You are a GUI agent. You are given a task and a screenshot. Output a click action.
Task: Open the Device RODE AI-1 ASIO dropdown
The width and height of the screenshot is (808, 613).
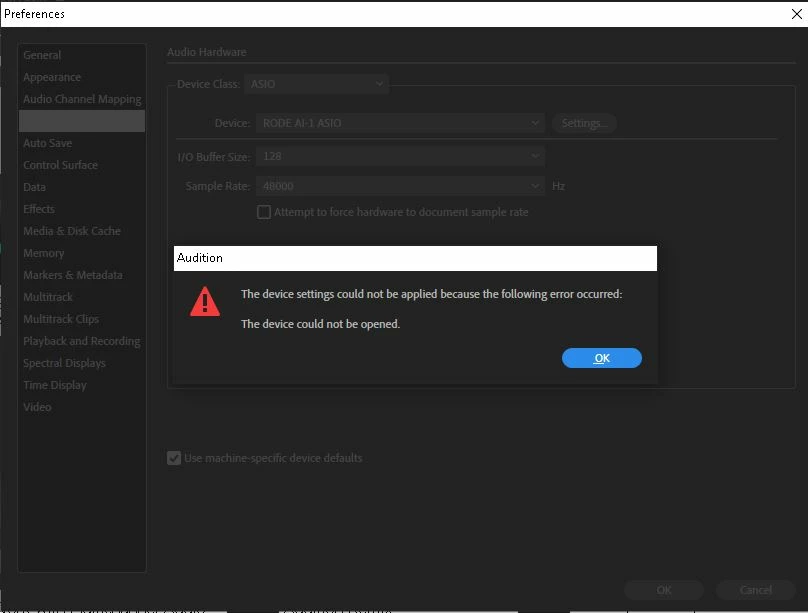(x=400, y=123)
